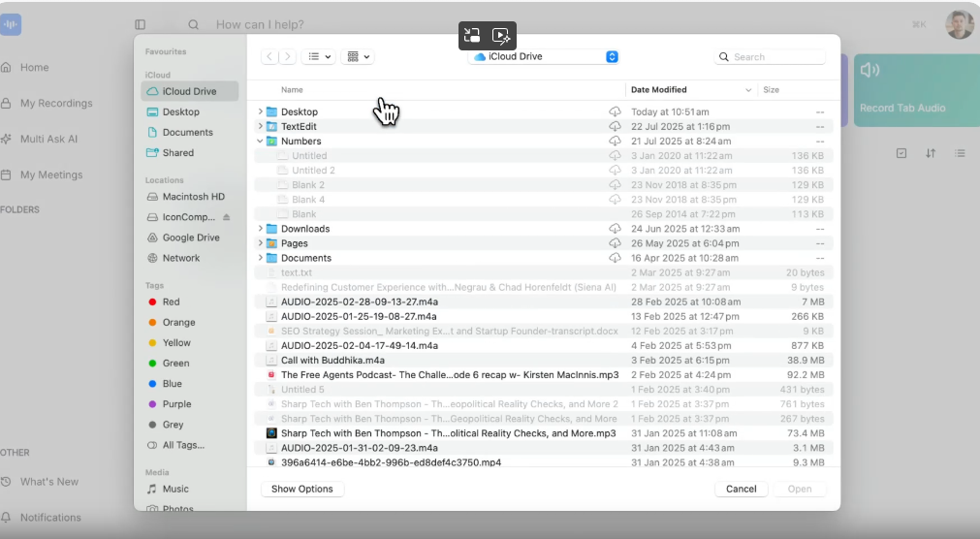Click the Show Options button

[302, 490]
